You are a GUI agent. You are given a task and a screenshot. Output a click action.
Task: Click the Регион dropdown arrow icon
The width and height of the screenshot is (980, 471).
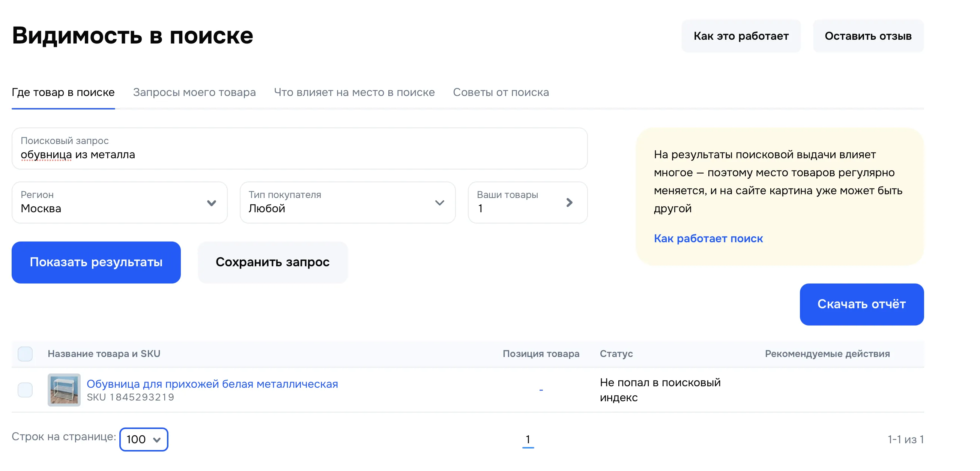pyautogui.click(x=212, y=202)
